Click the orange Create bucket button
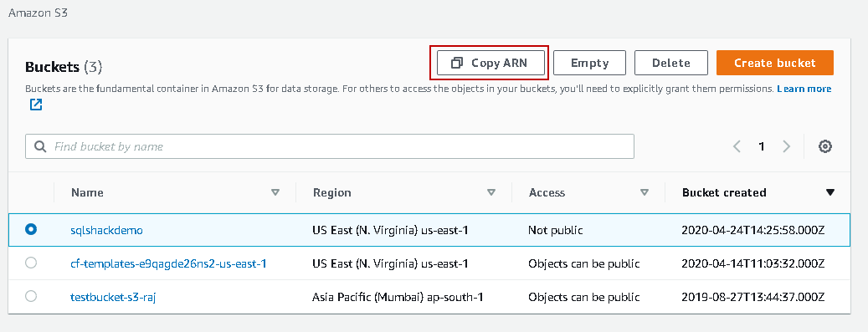This screenshot has width=868, height=332. pyautogui.click(x=774, y=63)
